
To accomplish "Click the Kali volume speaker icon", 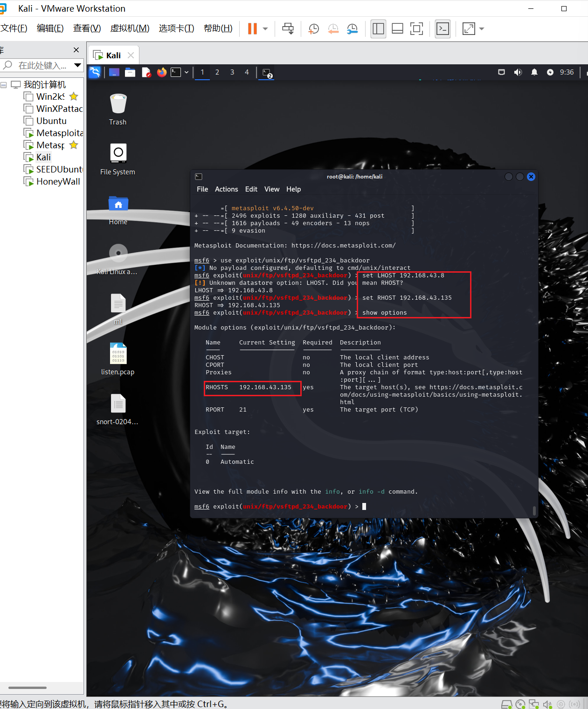I will click(x=518, y=72).
